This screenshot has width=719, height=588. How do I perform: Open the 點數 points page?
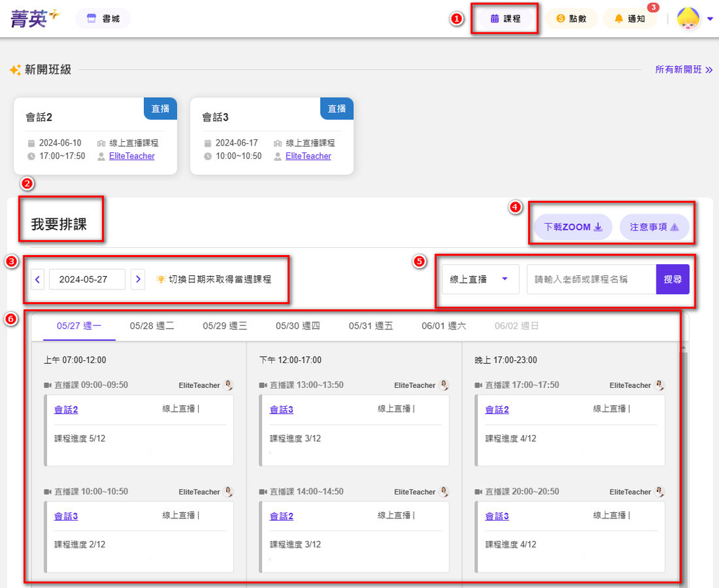click(571, 19)
